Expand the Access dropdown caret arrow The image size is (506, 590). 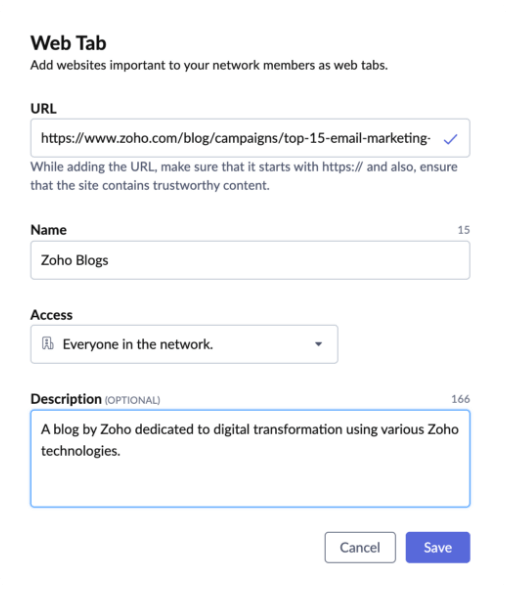318,344
